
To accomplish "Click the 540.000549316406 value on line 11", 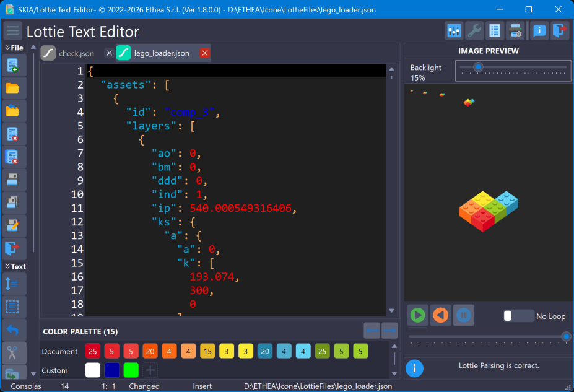I will 240,208.
